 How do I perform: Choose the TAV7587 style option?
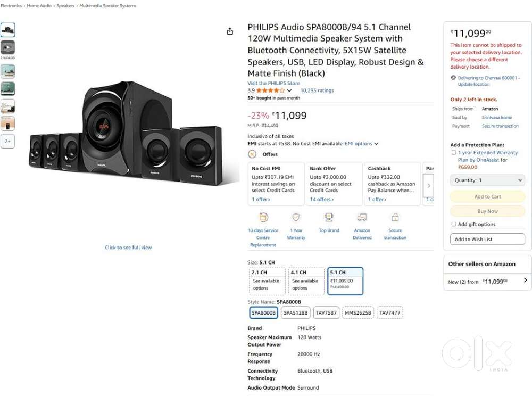click(326, 313)
